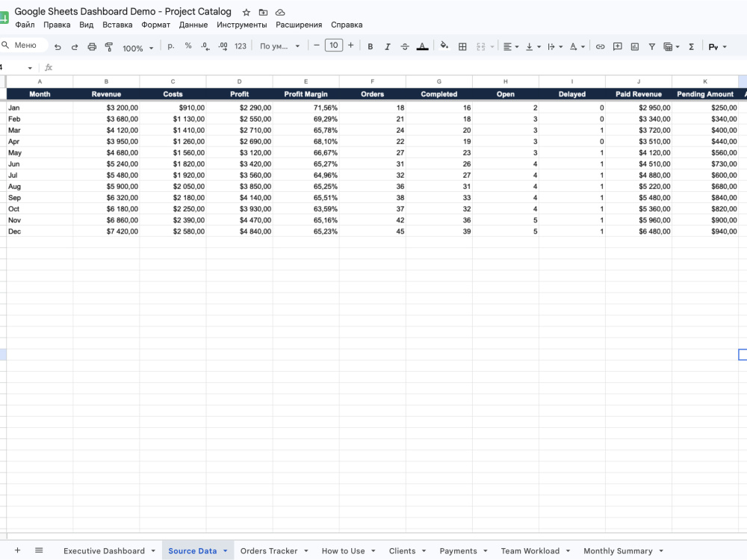Viewport: 747px width, 560px height.
Task: Open the Расширения menu
Action: (x=299, y=25)
